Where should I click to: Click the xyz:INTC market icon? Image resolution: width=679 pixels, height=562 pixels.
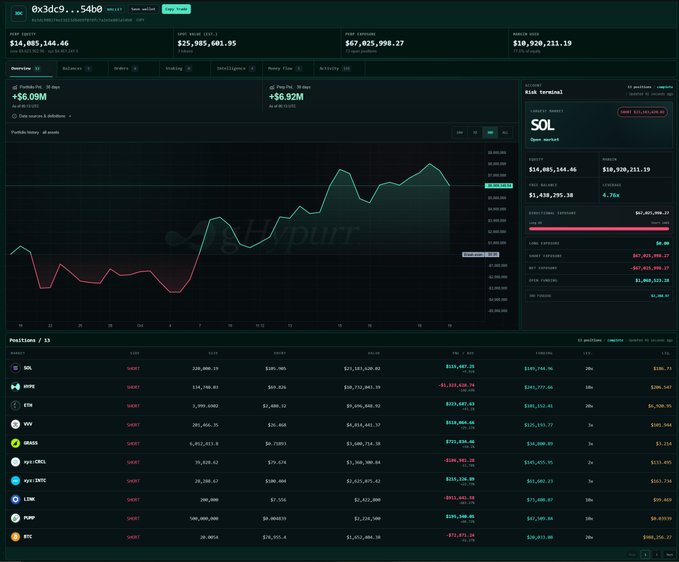pos(15,481)
